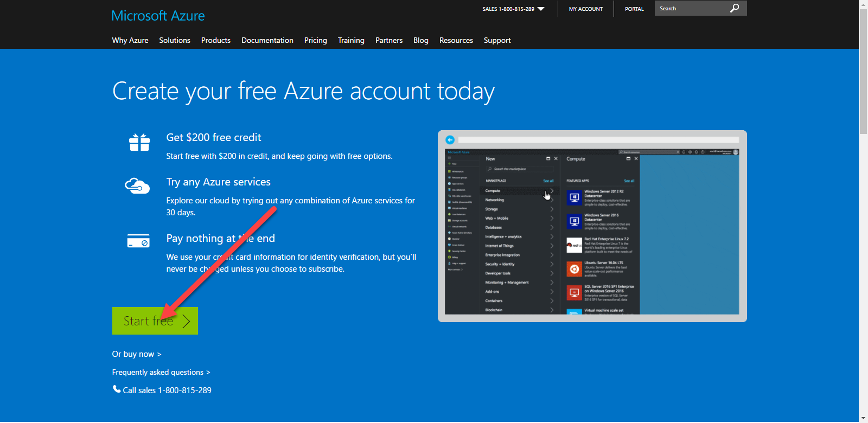Open the Documentation menu item
This screenshot has height=423, width=868.
click(267, 40)
